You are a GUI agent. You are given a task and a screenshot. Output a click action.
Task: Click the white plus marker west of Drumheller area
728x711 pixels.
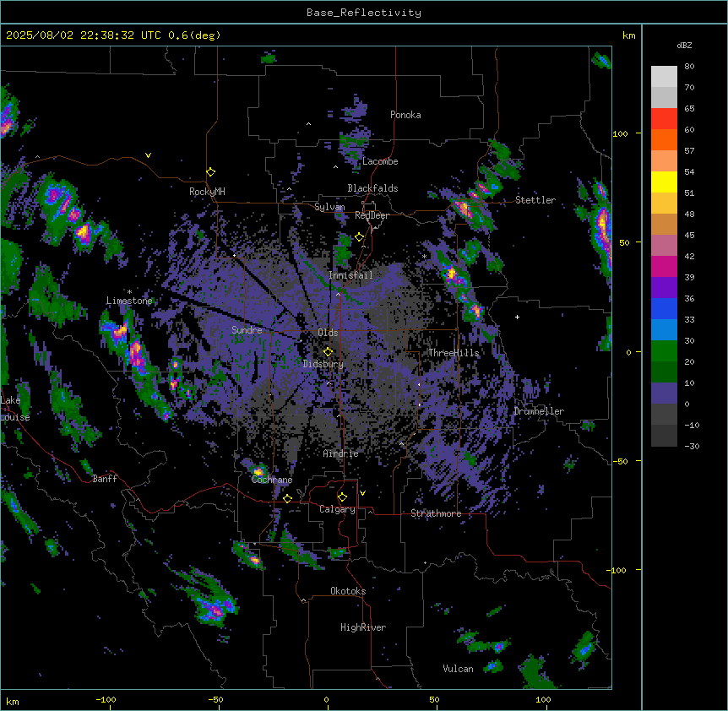pyautogui.click(x=517, y=317)
